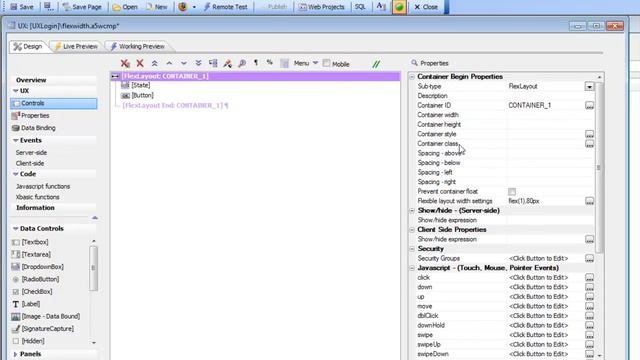Click the Close button in top toolbar

426,7
